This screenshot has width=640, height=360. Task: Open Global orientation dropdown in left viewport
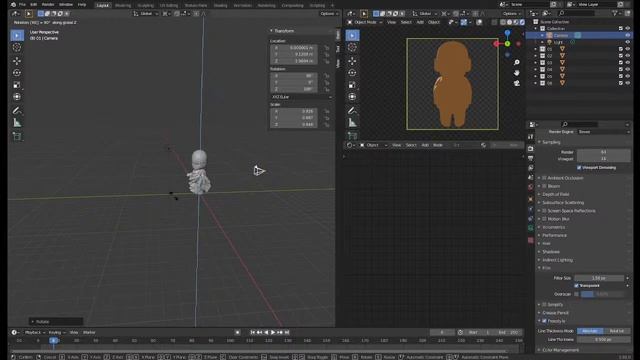point(146,13)
